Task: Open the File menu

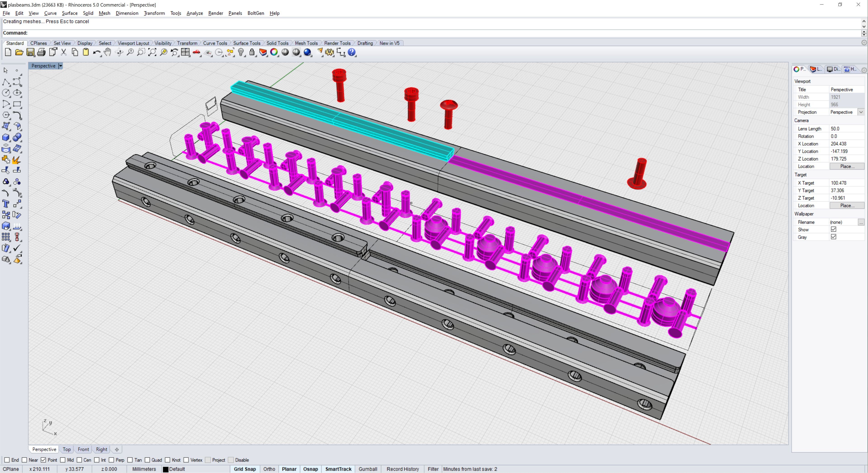Action: pyautogui.click(x=6, y=13)
